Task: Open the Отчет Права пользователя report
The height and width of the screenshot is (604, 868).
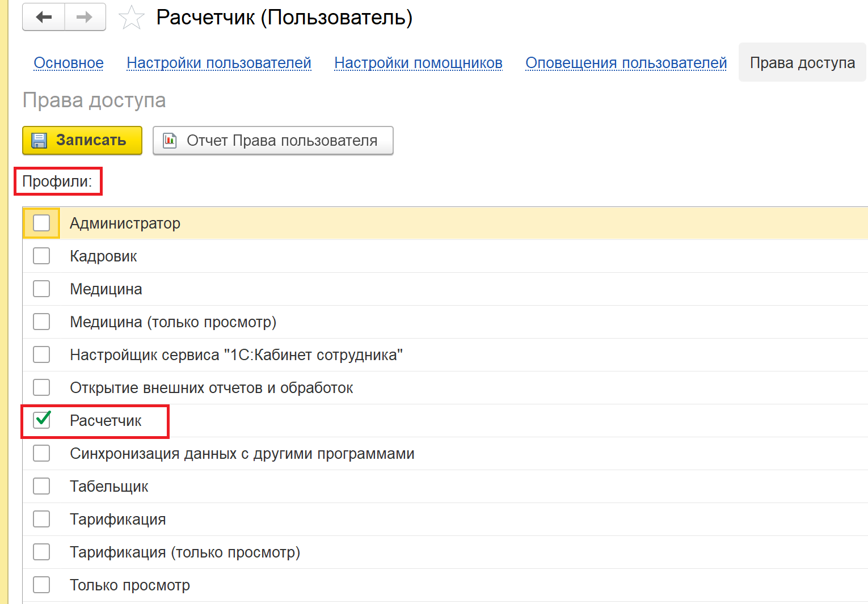Action: pos(273,140)
